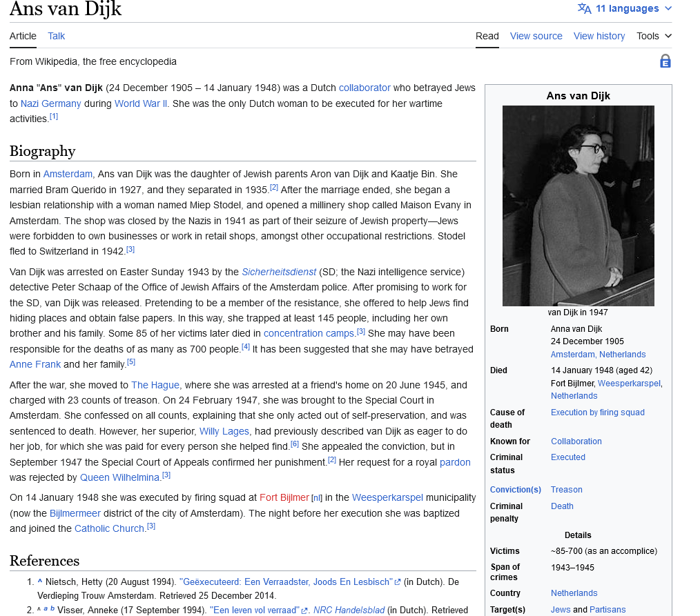
Task: Click the page protection padlock icon
Action: point(665,61)
